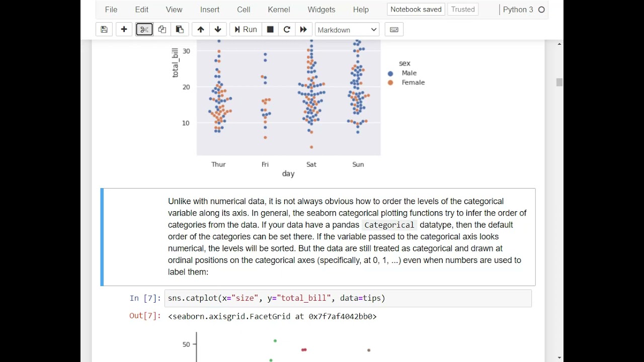Open the Insert menu
Screen dimensions: 644x362
[210, 10]
